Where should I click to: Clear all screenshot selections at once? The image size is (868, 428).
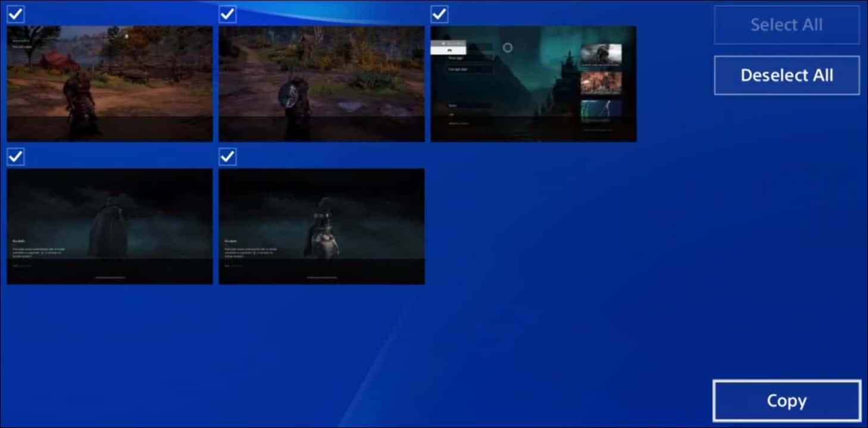pos(786,75)
